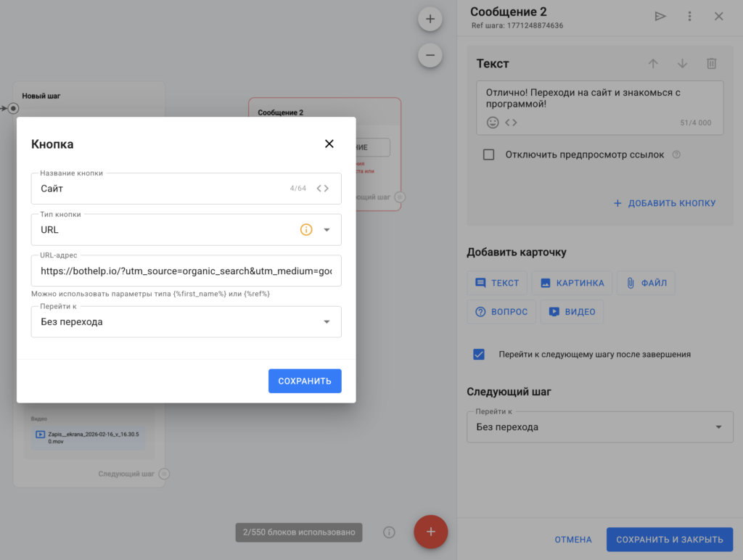Add a Картинка card
Viewport: 743px width, 560px height.
(572, 283)
